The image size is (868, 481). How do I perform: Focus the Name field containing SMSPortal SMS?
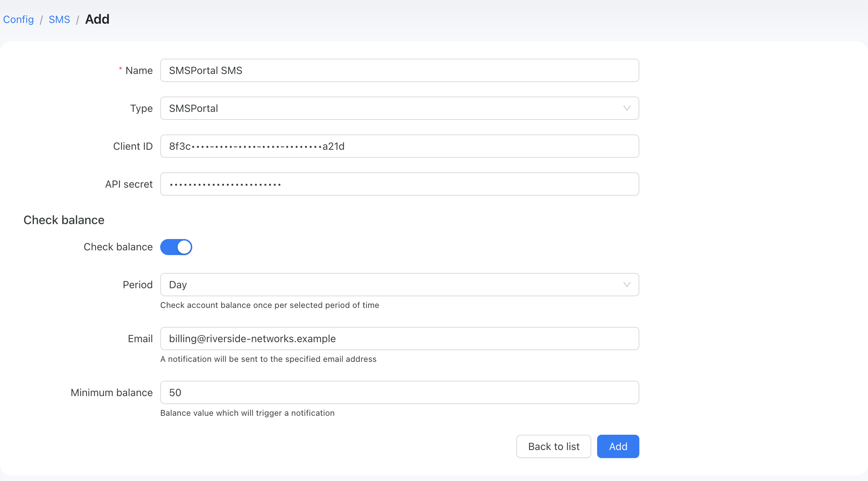point(399,70)
